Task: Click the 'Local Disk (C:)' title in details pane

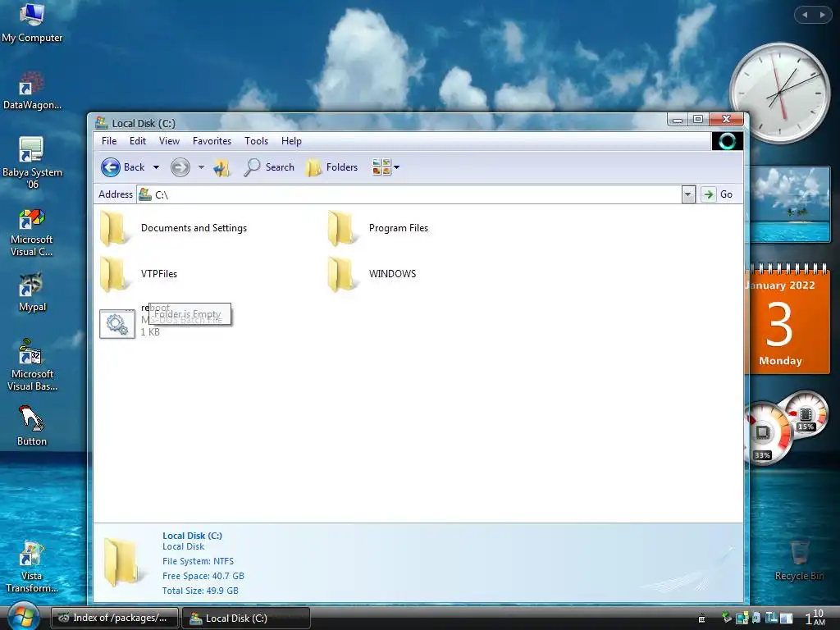Action: [x=192, y=536]
